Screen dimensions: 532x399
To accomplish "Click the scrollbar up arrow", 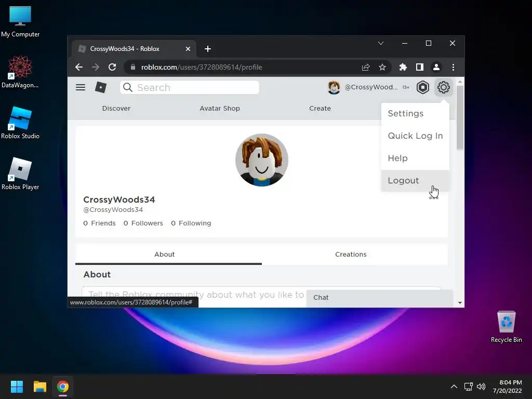I will coord(460,82).
